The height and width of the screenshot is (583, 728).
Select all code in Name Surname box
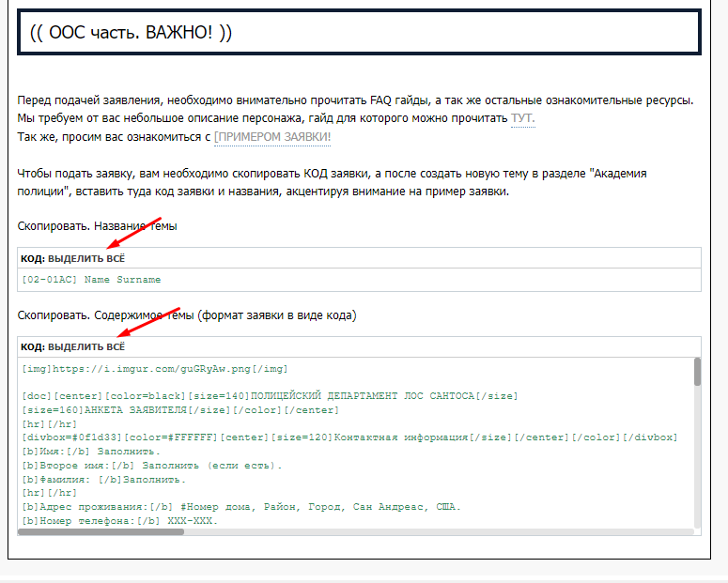click(86, 258)
